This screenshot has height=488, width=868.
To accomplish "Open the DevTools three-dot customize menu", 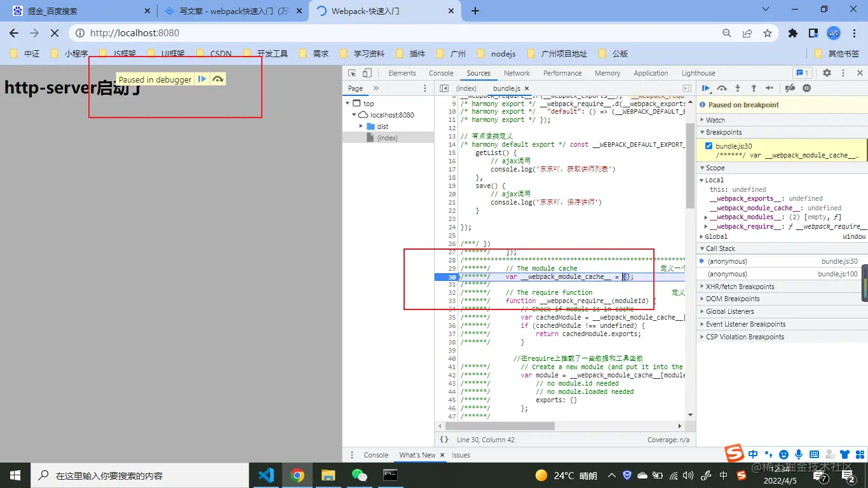I will 843,73.
